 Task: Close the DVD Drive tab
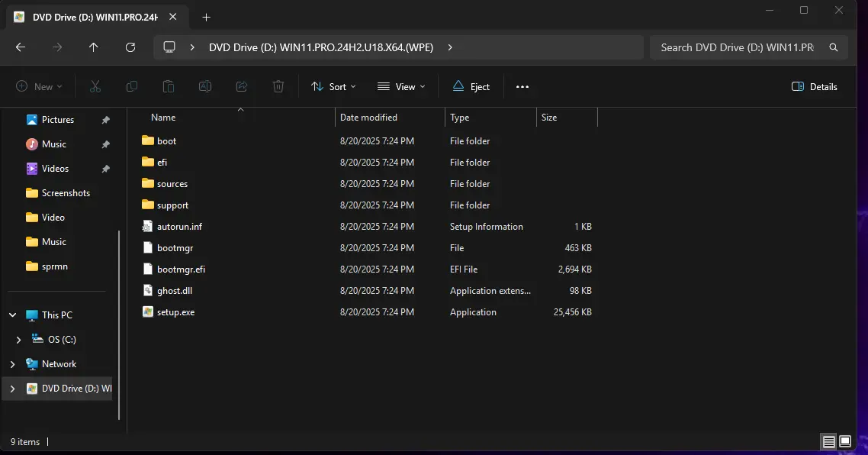tap(172, 17)
